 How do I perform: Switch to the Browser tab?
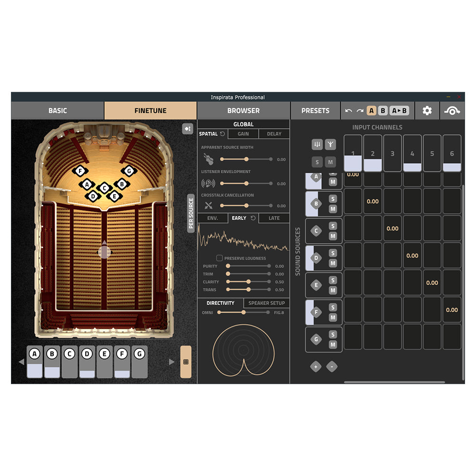coord(243,110)
